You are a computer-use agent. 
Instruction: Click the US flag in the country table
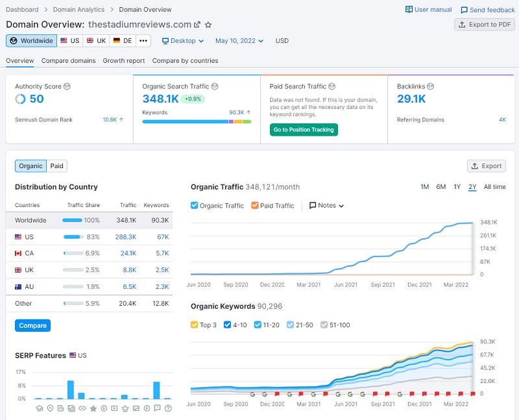pos(18,237)
